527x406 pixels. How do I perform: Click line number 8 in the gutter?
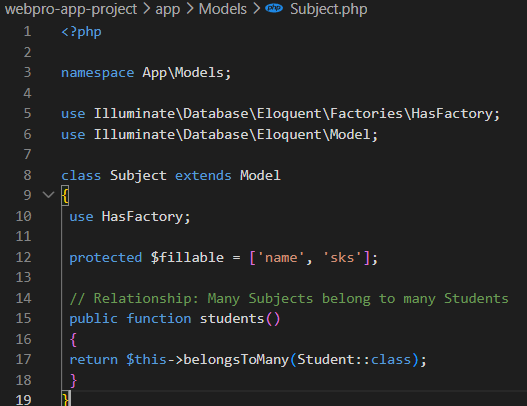click(x=27, y=175)
